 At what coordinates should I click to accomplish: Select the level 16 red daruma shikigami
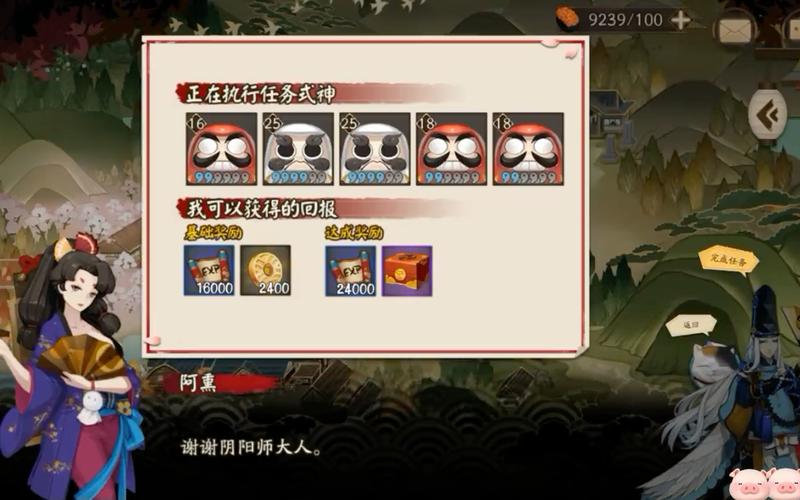221,148
